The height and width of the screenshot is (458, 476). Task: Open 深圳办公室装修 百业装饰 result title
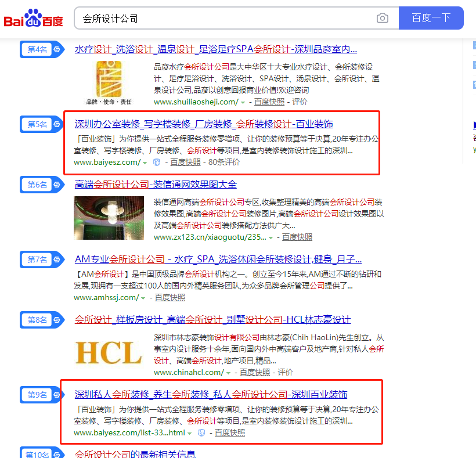pos(204,124)
